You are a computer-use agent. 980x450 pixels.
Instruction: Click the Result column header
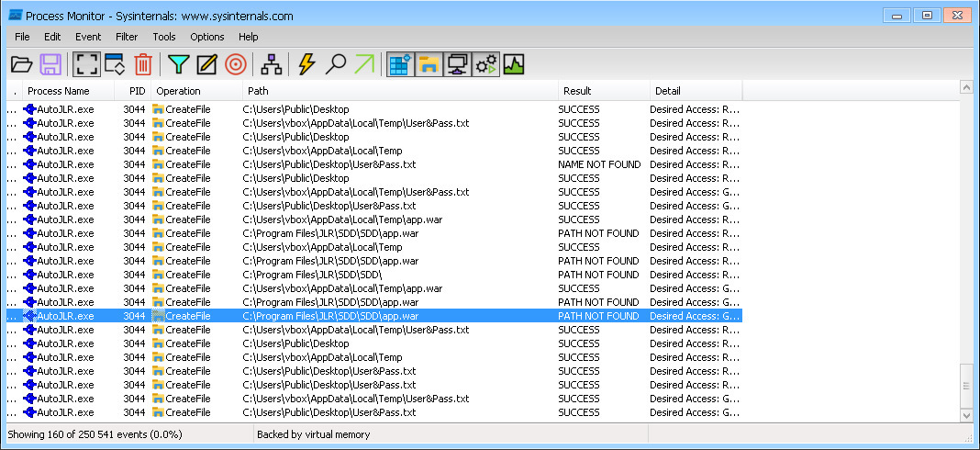click(x=605, y=91)
